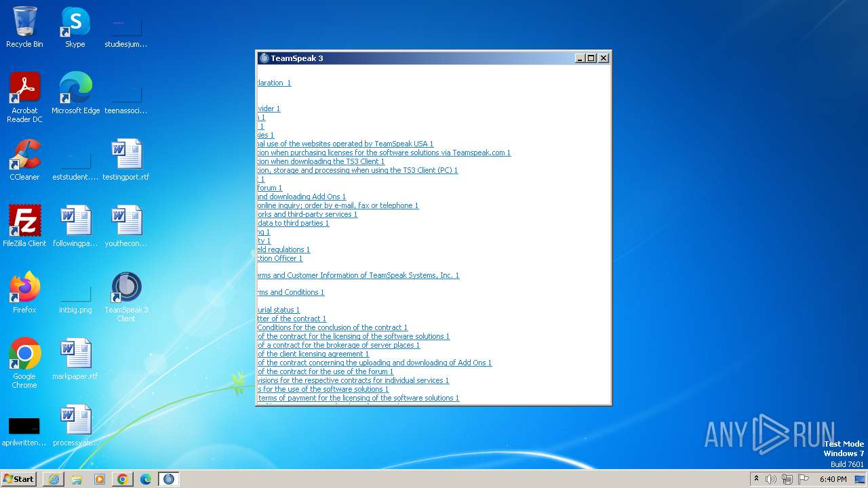868x488 pixels.
Task: Open the TeamSpeak 3 Client desktop shortcut
Action: coord(126,297)
